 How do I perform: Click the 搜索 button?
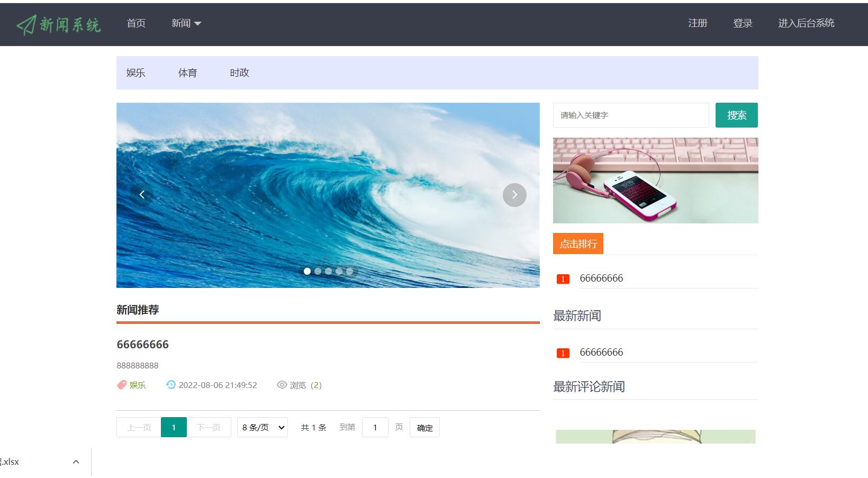737,115
